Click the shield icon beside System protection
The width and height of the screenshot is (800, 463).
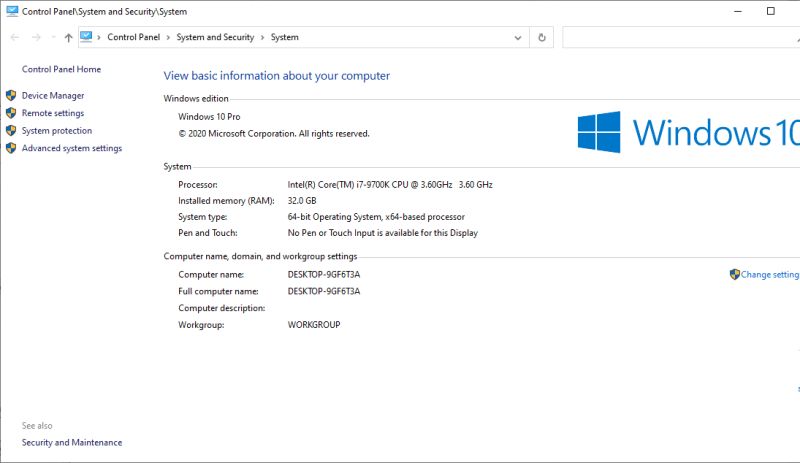tap(11, 131)
